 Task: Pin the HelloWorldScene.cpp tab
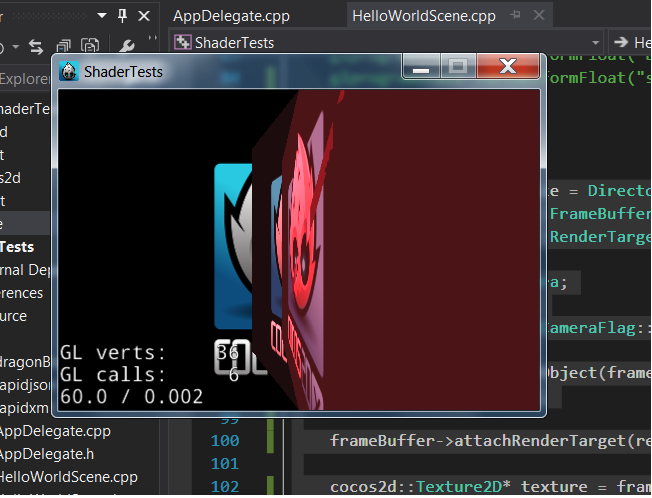(x=516, y=15)
